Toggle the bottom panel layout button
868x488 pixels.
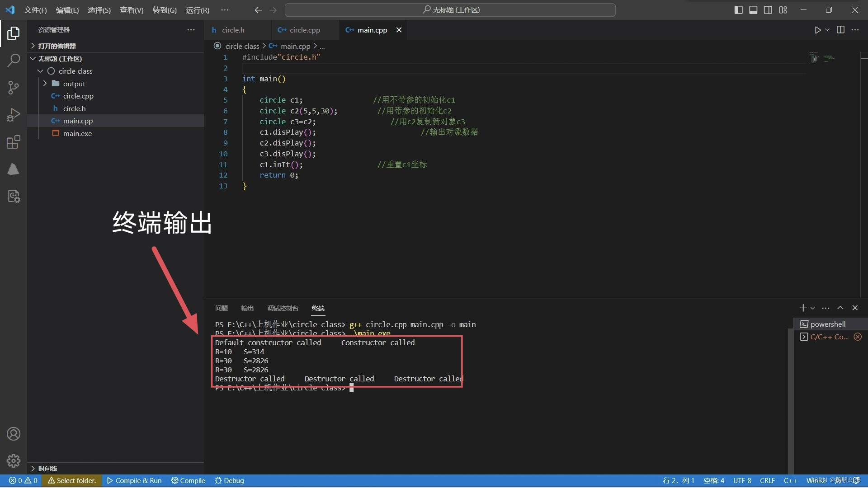click(x=753, y=10)
